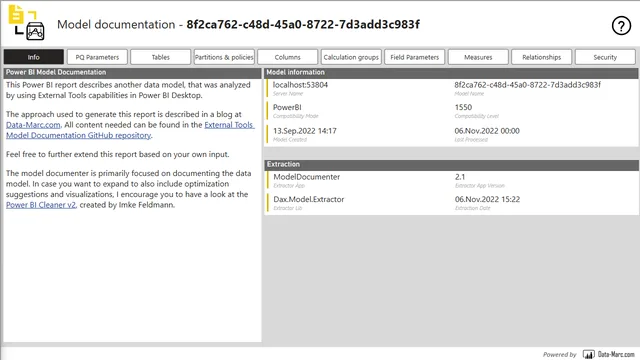Select the model name GUID value
This screenshot has height=360, width=640.
pos(527,85)
